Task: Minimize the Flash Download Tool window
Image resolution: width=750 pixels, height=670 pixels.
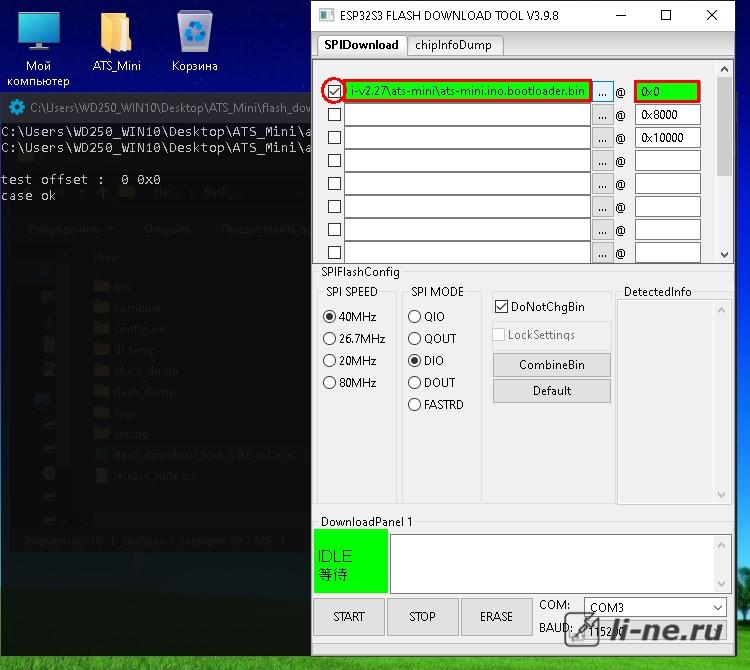Action: [621, 15]
